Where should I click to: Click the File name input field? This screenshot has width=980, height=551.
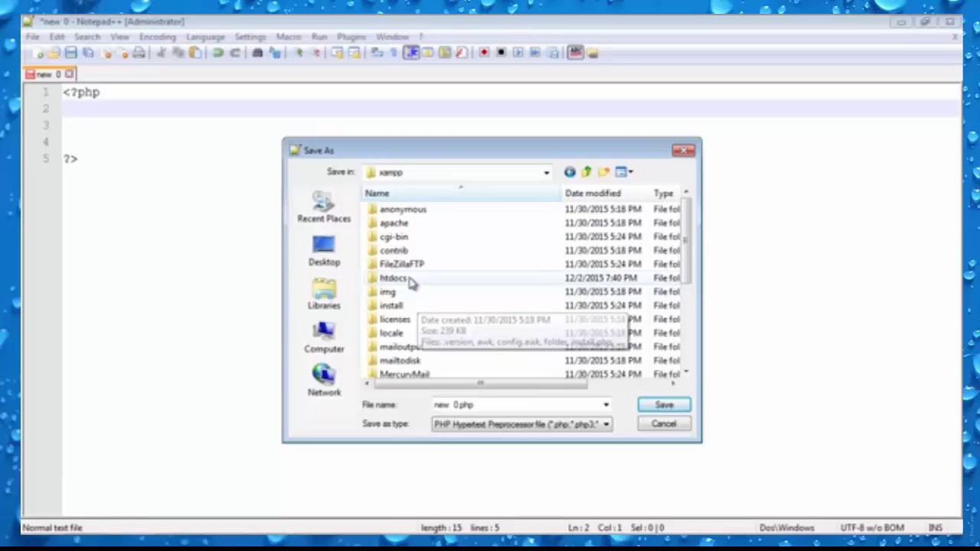pos(515,405)
